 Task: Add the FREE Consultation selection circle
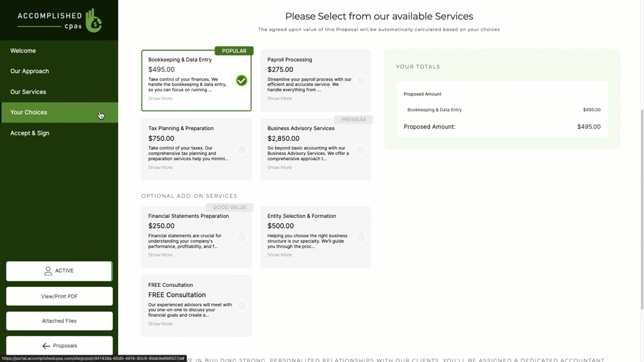click(241, 306)
